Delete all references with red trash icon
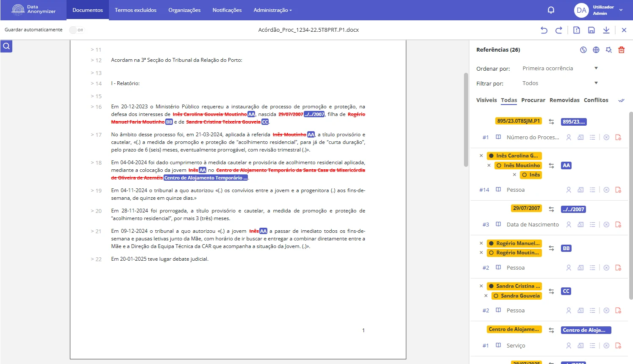The height and width of the screenshot is (364, 633). click(x=622, y=50)
